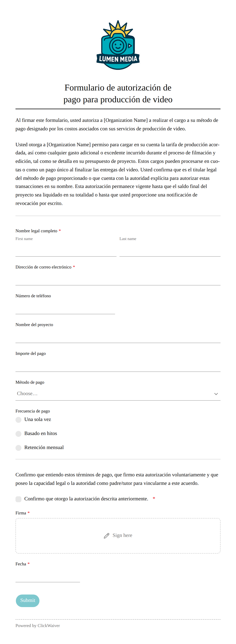This screenshot has width=236, height=644.
Task: Click the Frecuencia de pago label
Action: pos(33,411)
